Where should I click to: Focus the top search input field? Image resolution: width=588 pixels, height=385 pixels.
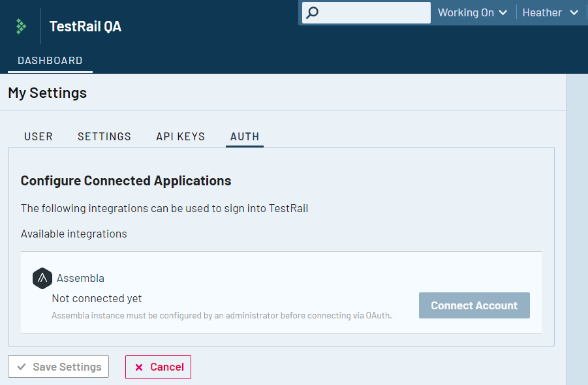pos(366,13)
